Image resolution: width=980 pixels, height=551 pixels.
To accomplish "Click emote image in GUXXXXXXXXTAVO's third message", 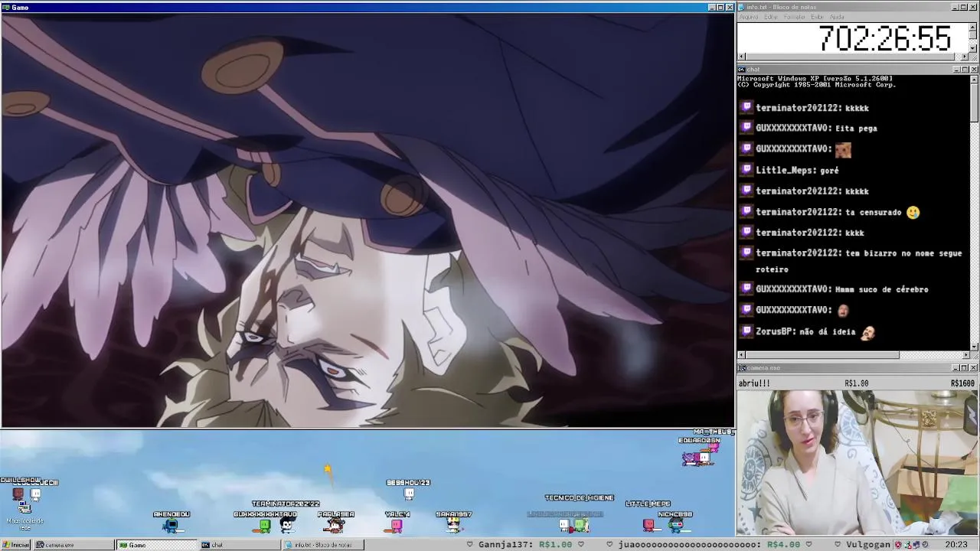I will point(843,149).
